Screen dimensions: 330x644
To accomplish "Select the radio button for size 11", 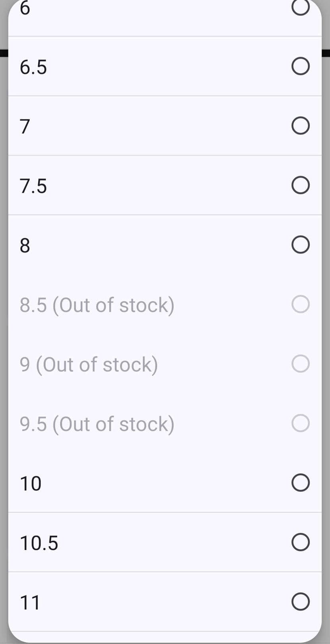I will click(300, 601).
